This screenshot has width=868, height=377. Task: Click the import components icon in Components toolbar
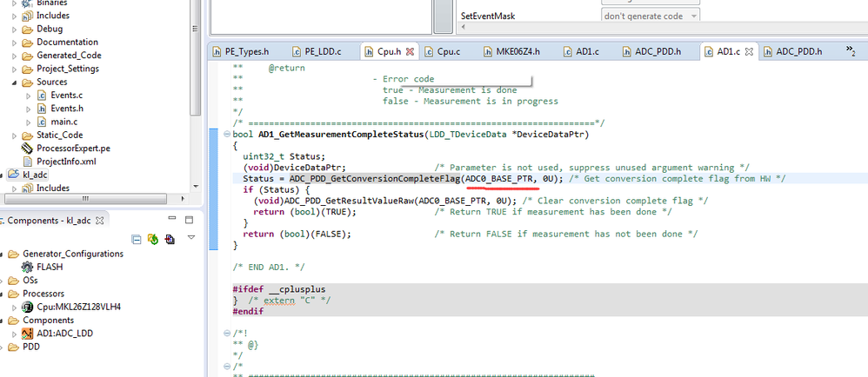point(170,239)
